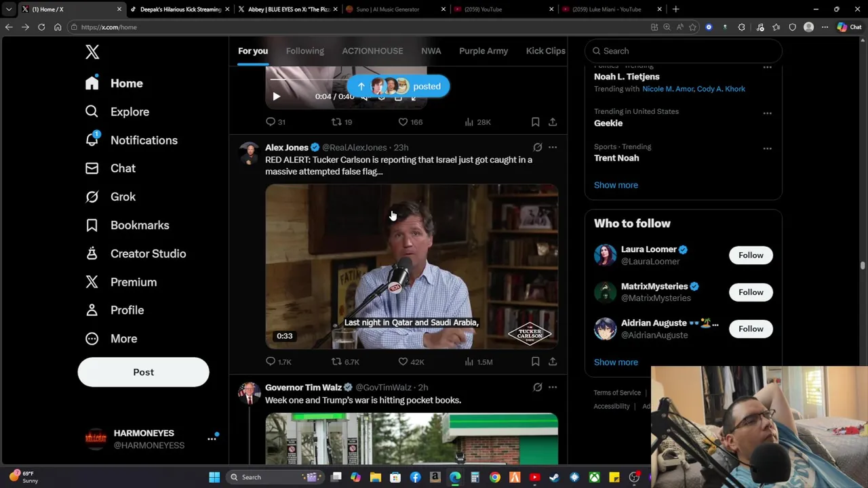Repost Alex Jones post with 6.7K reposts

pyautogui.click(x=344, y=362)
